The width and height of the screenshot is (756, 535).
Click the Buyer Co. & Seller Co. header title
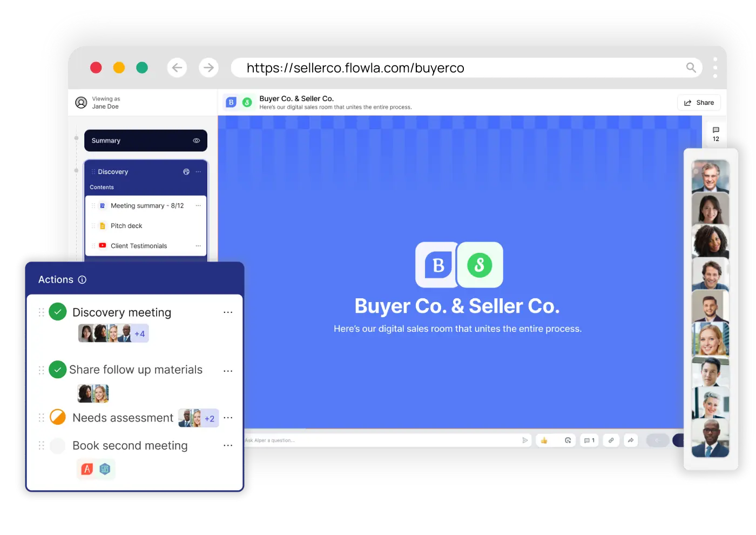click(296, 98)
